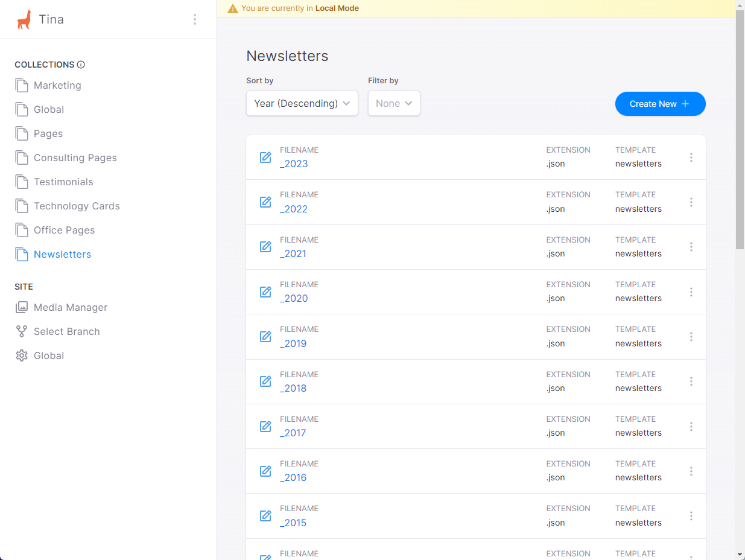745x560 pixels.
Task: Open the three-dot menu beside the Tina header
Action: click(x=195, y=19)
